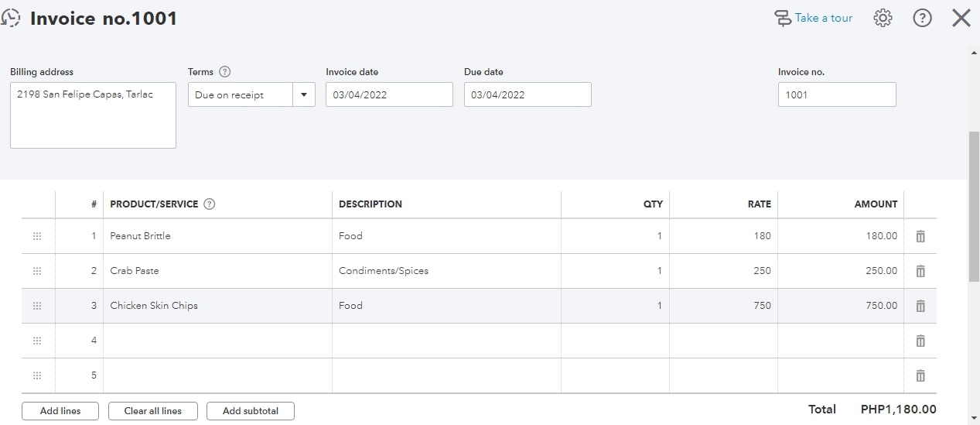Expand the Terms dropdown arrow
Viewport: 980px width, 425px height.
[x=303, y=95]
